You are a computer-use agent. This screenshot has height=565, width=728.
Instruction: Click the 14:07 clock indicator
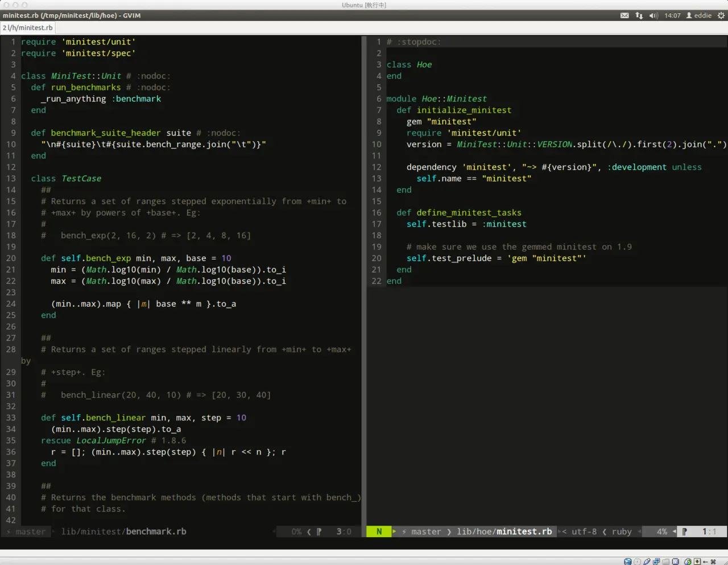pyautogui.click(x=672, y=15)
